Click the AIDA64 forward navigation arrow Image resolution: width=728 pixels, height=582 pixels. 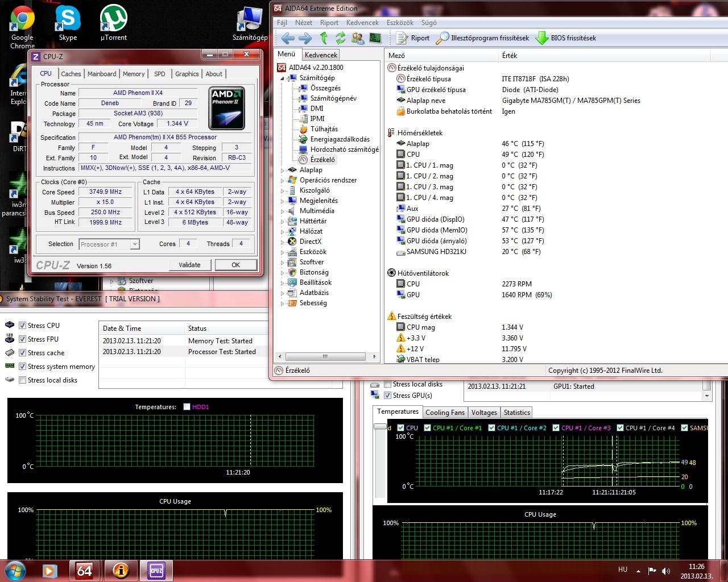305,38
